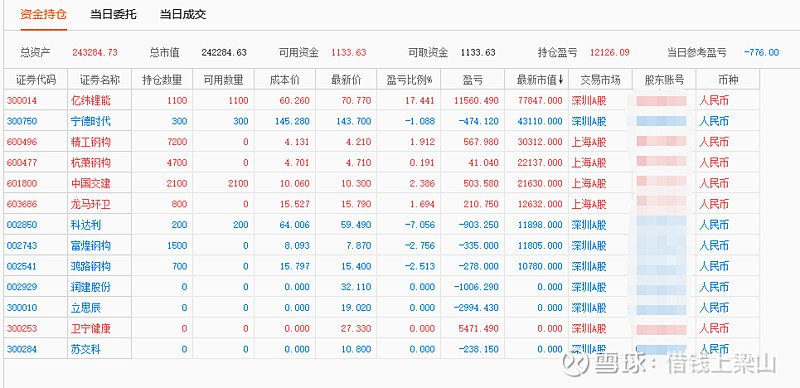Click the market value 77847.000
The height and width of the screenshot is (388, 800).
tap(540, 101)
